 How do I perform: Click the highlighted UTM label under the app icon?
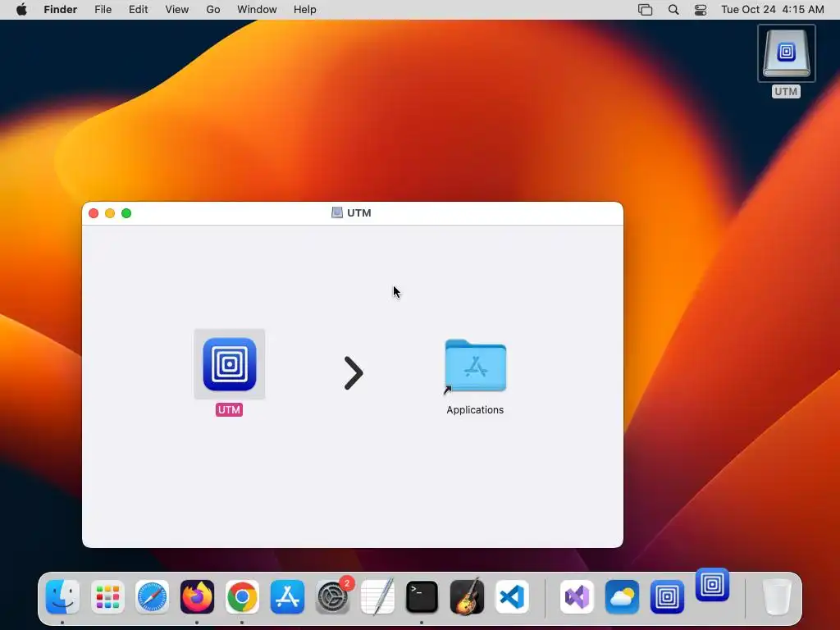click(x=230, y=410)
